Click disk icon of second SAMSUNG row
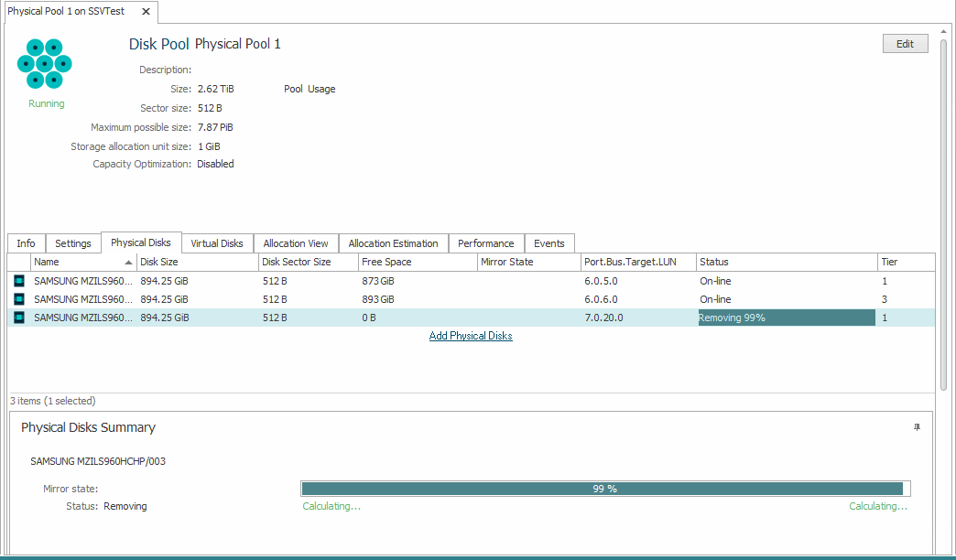This screenshot has width=956, height=560. pos(19,299)
